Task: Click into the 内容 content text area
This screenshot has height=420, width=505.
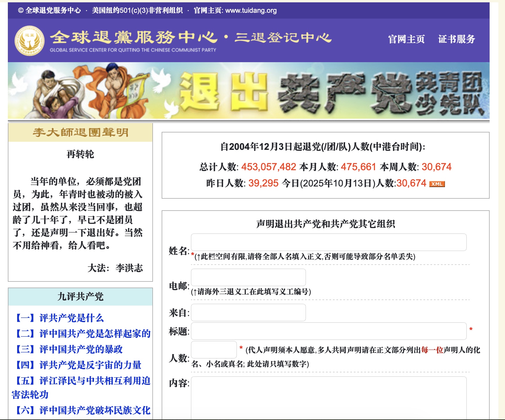Action: coord(329,398)
